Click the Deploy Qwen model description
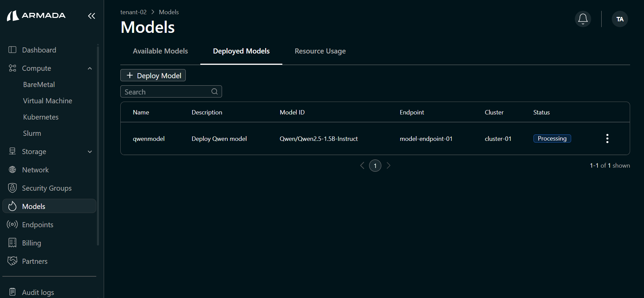The width and height of the screenshot is (644, 298). coord(219,139)
